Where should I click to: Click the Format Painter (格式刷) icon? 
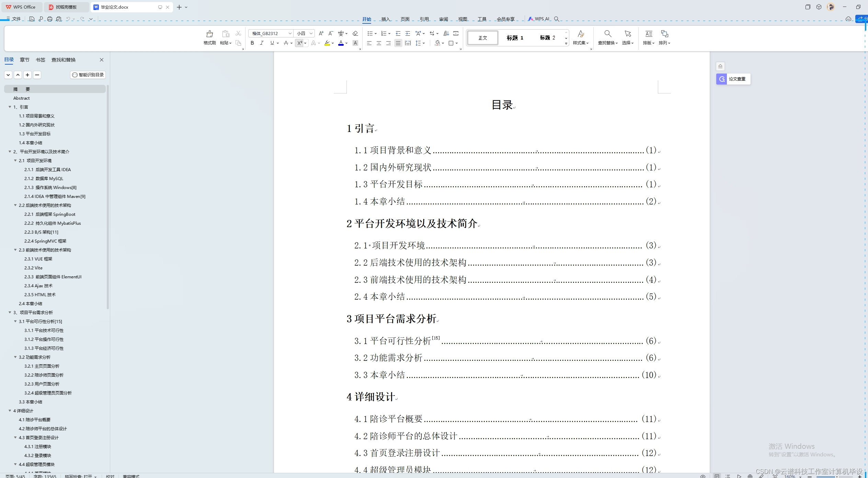209,34
